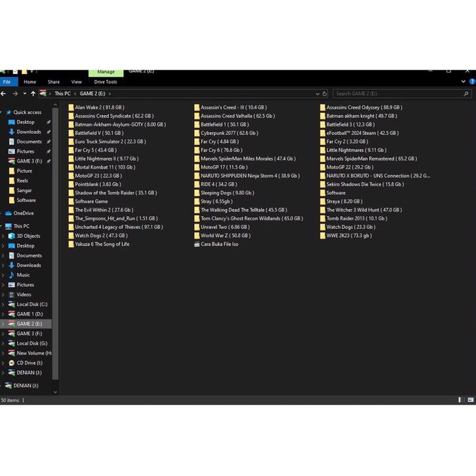This screenshot has width=476, height=476.
Task: Click the sidebar vertical scrollbar
Action: click(55, 244)
